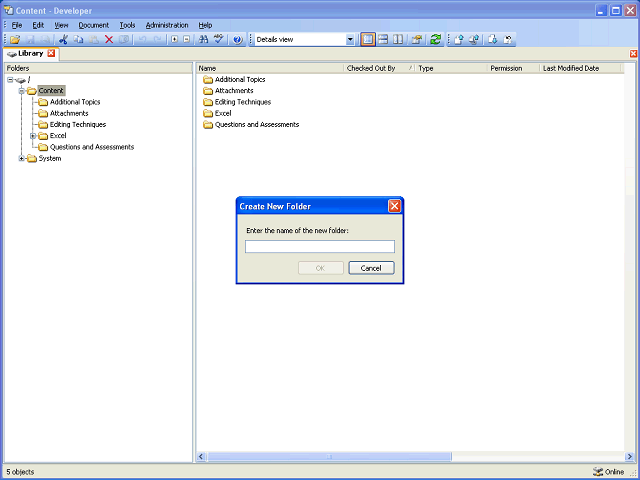
Task: Click the 5 objects status bar text
Action: 20,472
